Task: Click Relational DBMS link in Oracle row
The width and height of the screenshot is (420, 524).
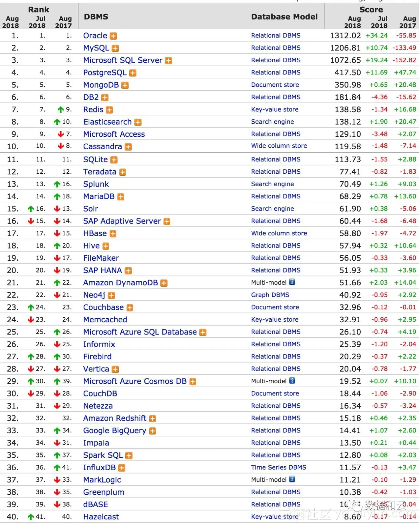Action: (x=276, y=36)
